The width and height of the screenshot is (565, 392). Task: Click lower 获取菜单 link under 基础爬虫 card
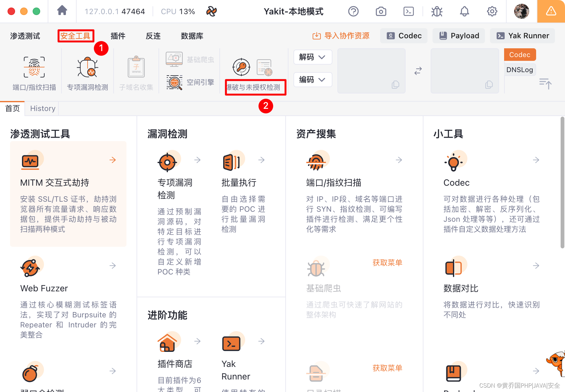pyautogui.click(x=387, y=368)
